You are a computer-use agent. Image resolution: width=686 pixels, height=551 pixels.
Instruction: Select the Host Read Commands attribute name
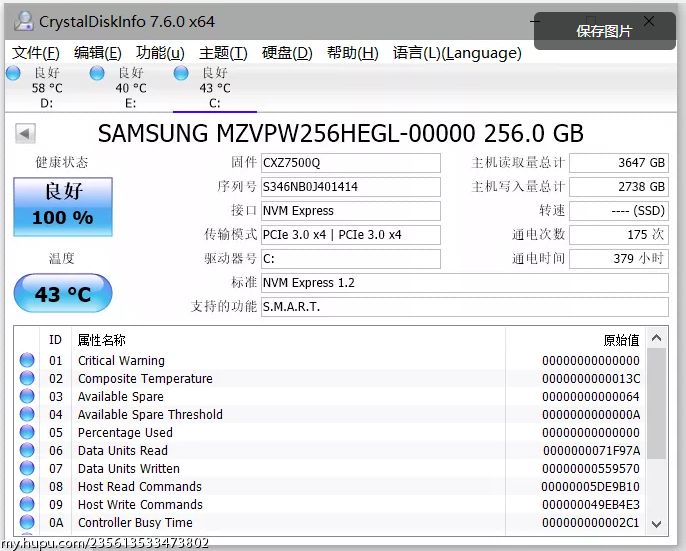click(x=140, y=486)
